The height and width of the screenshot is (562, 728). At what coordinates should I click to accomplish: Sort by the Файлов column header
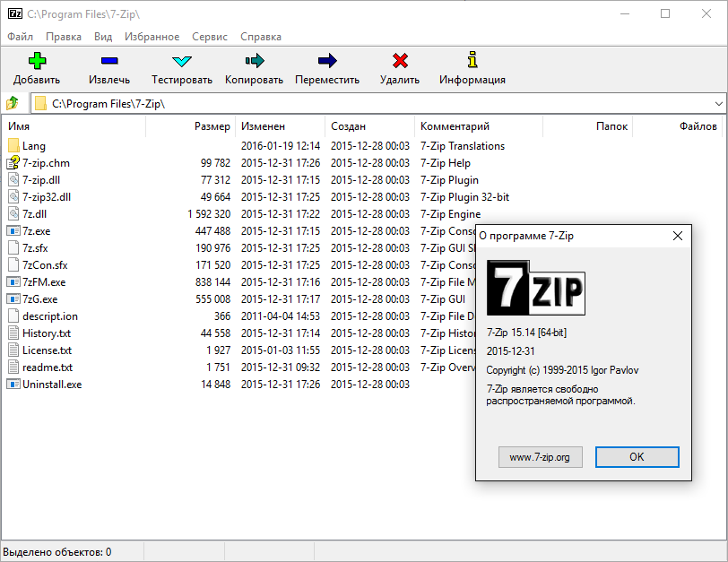677,126
